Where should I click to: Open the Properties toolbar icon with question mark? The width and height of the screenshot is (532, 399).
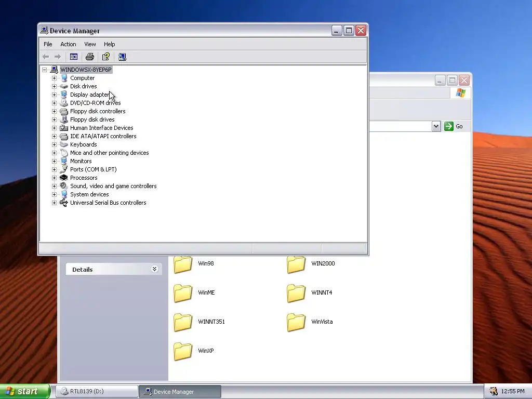click(106, 57)
